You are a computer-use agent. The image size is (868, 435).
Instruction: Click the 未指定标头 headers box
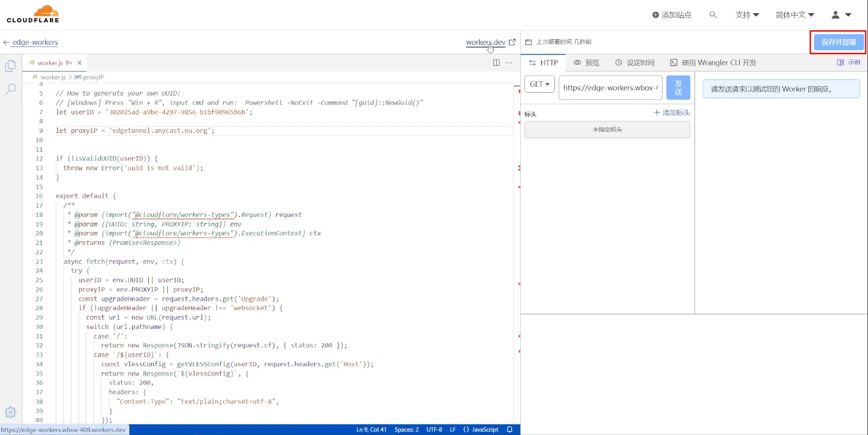point(607,130)
